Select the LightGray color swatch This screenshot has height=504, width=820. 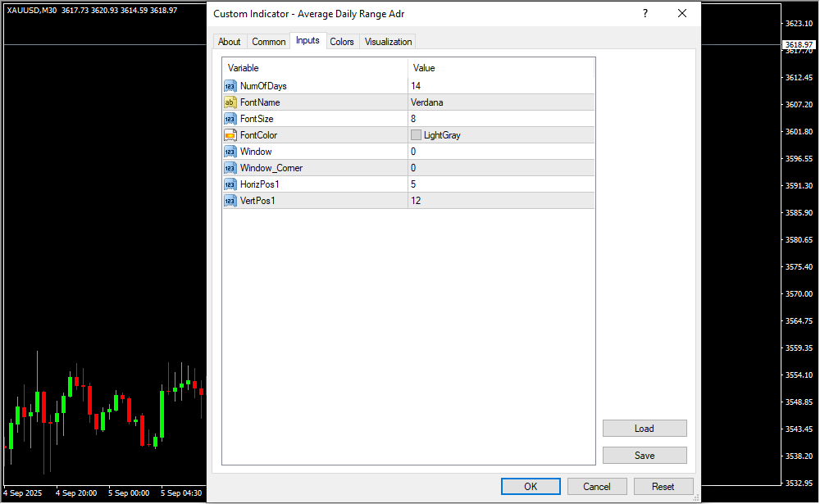[x=417, y=135]
